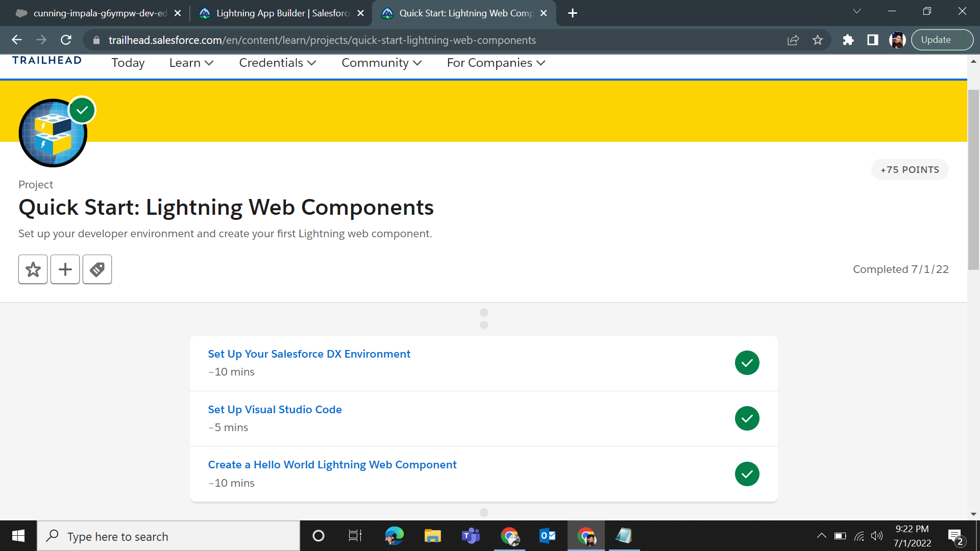980x551 pixels.
Task: Open Microsoft Teams from the taskbar
Action: coord(471,536)
